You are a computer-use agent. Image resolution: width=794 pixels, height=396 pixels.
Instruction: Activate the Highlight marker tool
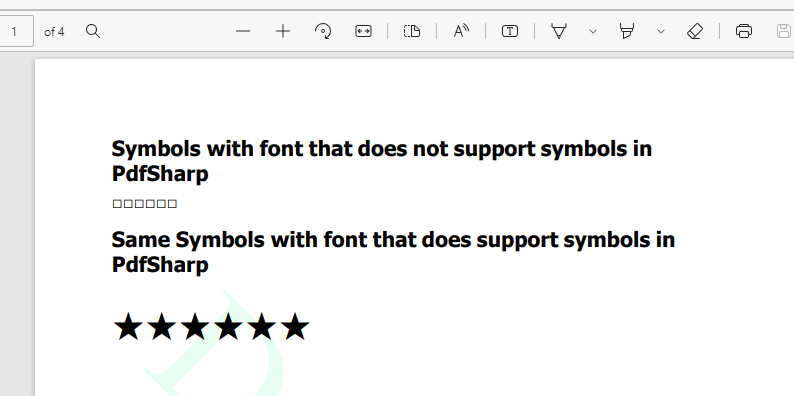coord(626,31)
